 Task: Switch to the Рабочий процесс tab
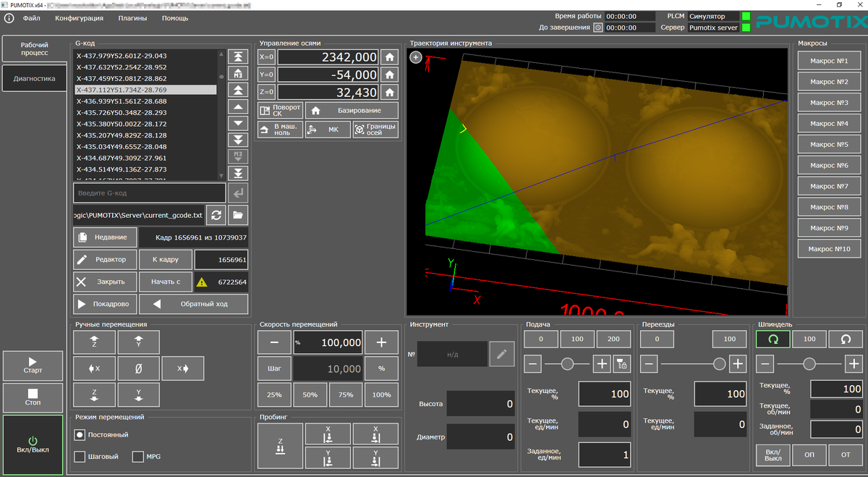click(x=34, y=49)
